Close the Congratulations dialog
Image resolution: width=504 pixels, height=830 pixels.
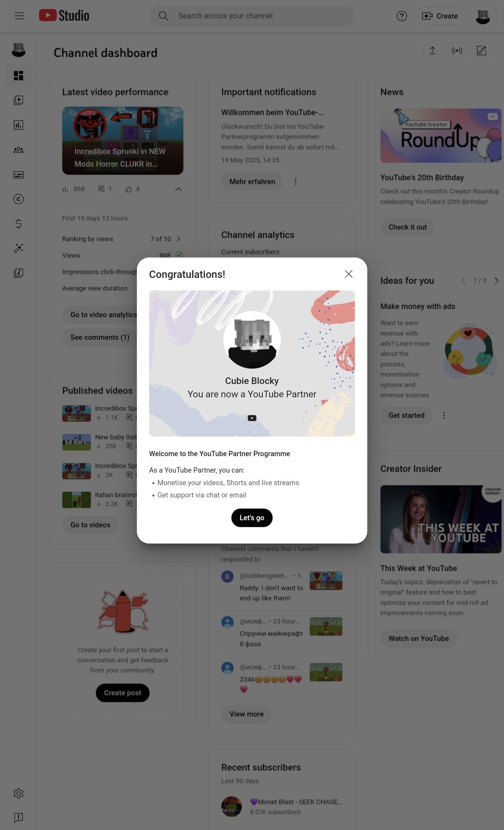click(x=349, y=274)
